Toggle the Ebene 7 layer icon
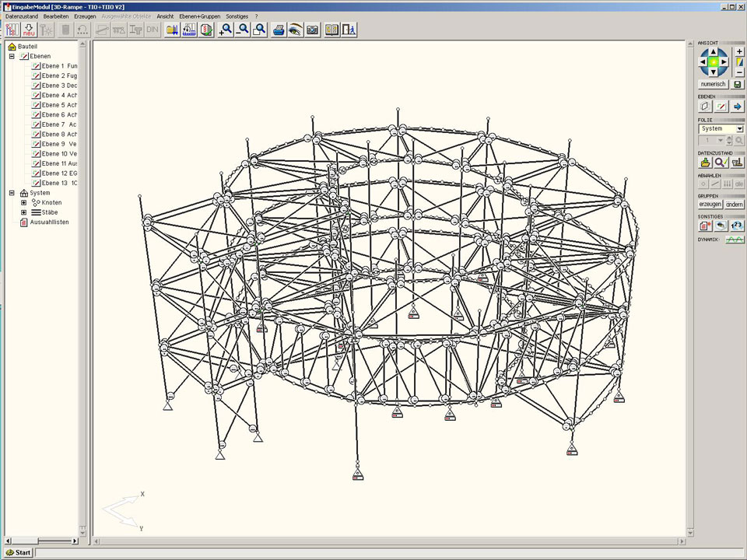 [x=36, y=124]
